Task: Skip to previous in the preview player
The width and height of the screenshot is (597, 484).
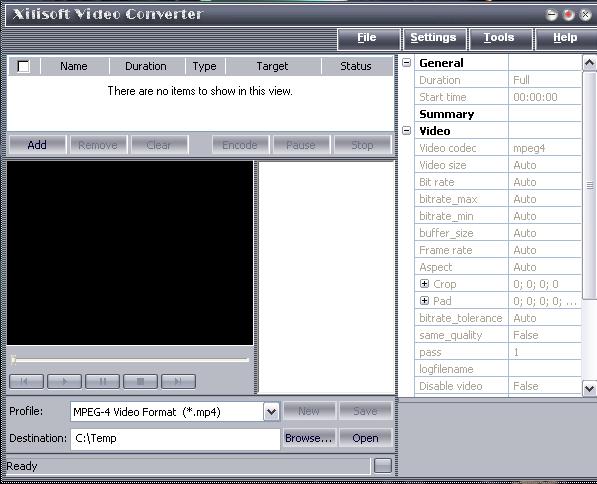Action: coord(26,381)
